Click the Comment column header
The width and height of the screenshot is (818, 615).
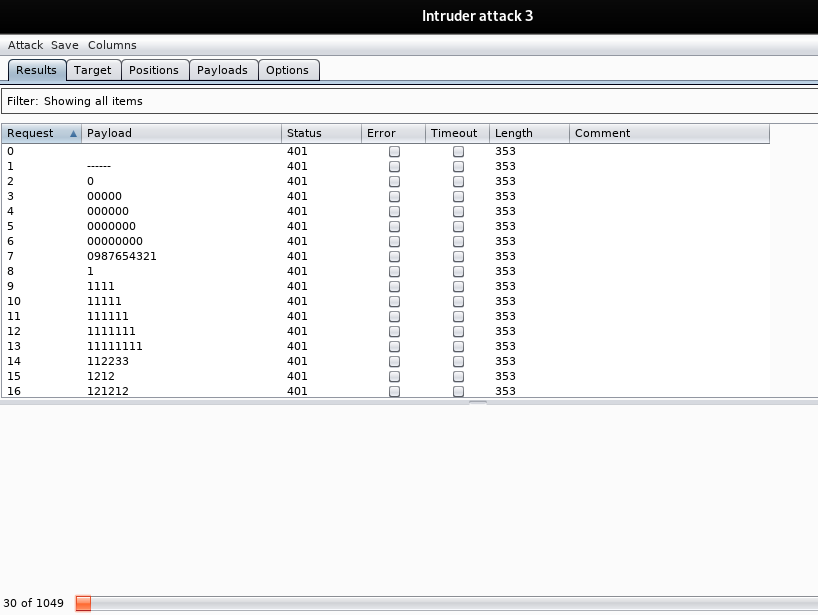coord(668,133)
